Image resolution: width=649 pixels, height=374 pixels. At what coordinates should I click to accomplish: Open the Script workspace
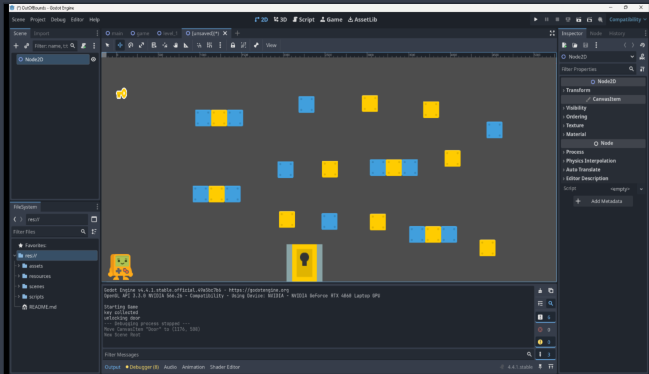click(x=303, y=19)
